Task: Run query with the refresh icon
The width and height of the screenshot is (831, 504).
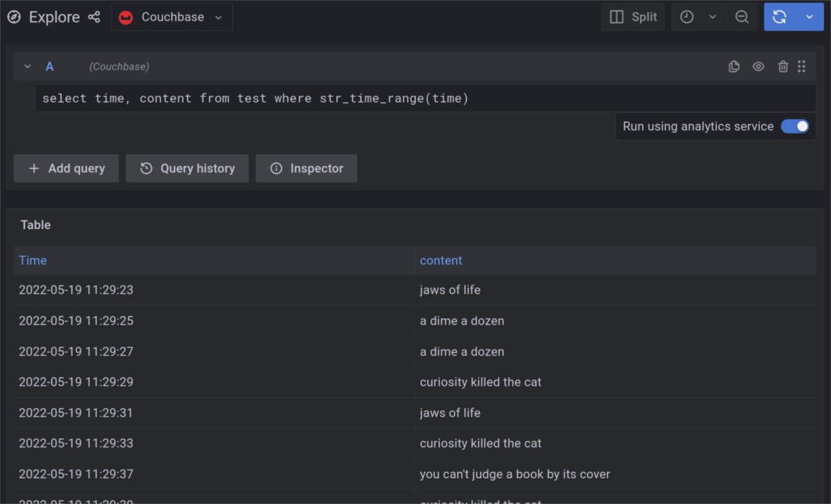Action: (x=779, y=17)
